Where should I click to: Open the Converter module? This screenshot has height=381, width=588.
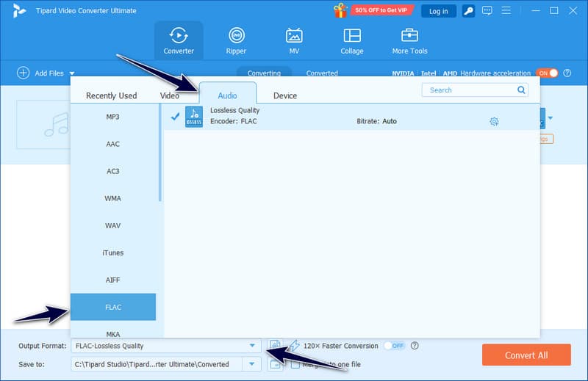(x=179, y=40)
